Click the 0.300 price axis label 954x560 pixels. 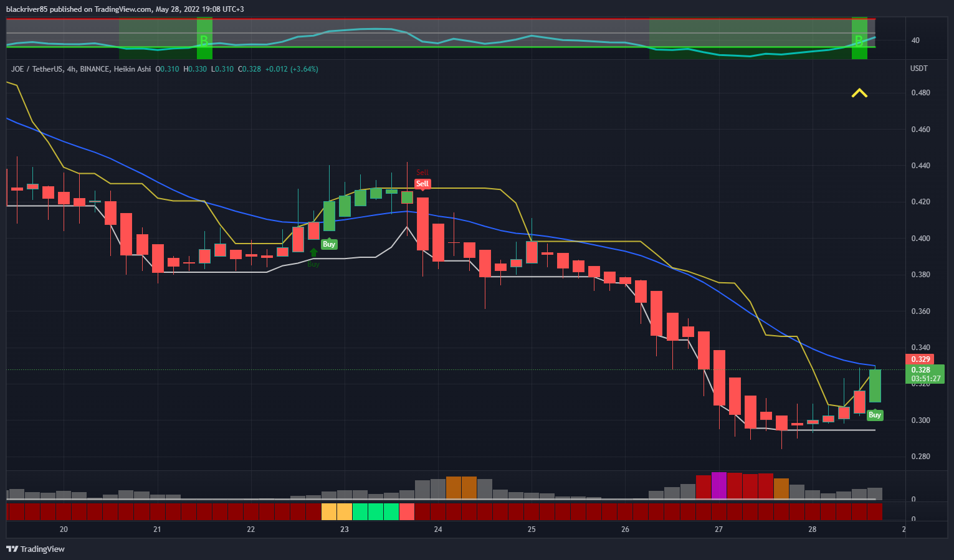pyautogui.click(x=920, y=420)
